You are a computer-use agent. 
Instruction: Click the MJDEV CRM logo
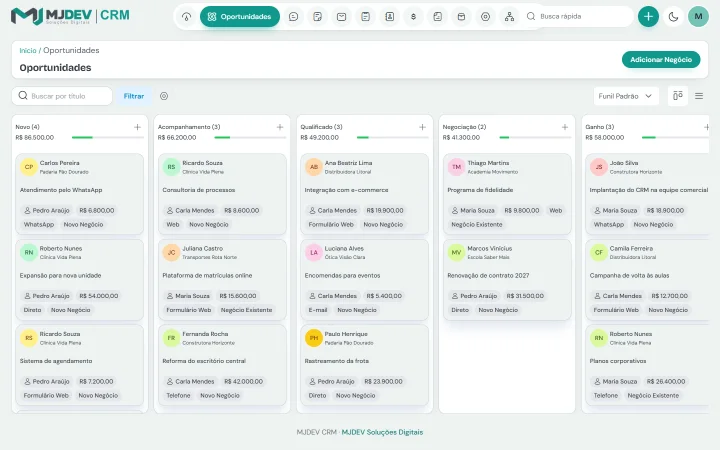70,16
